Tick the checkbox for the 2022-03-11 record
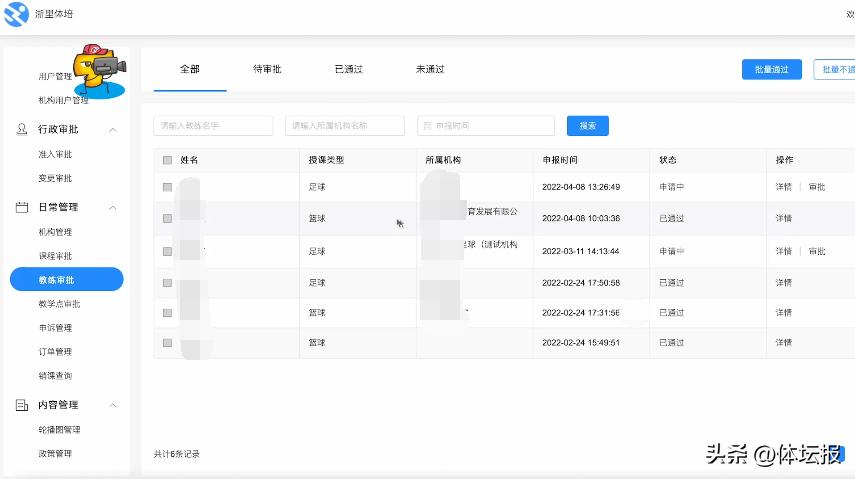This screenshot has width=855, height=479. [167, 251]
